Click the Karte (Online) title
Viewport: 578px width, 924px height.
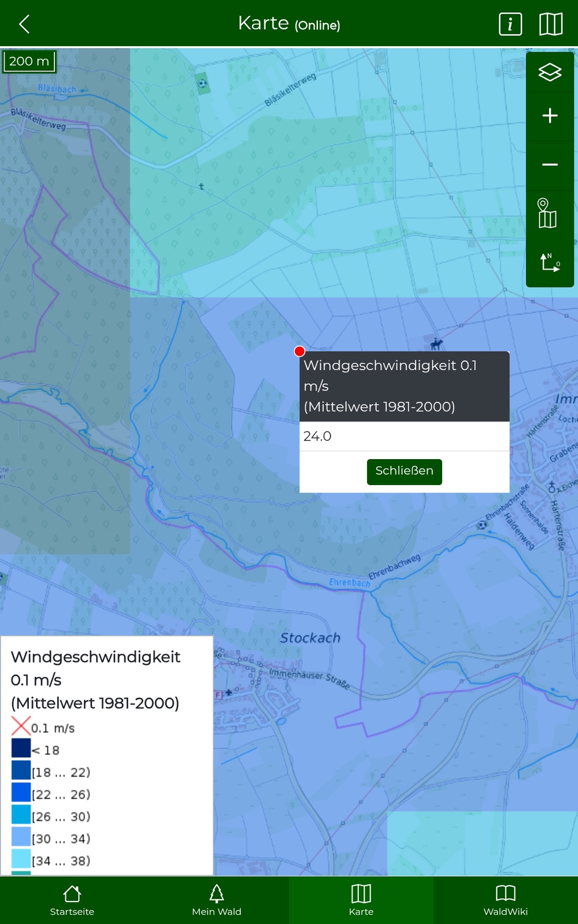tap(289, 24)
